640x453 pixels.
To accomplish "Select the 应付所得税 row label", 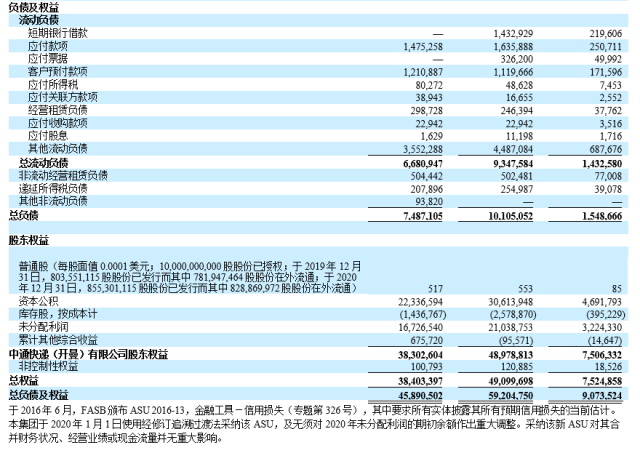I will (x=53, y=85).
